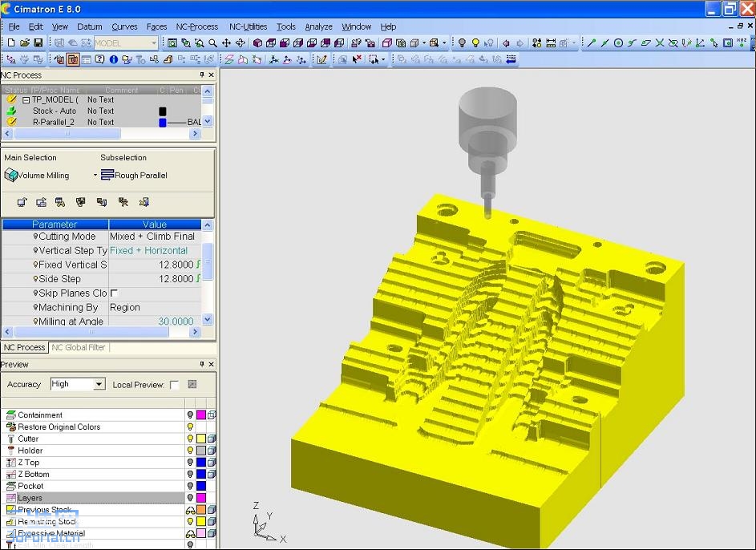The height and width of the screenshot is (550, 756).
Task: Collapse the TP_MODEL tree node
Action: click(26, 99)
